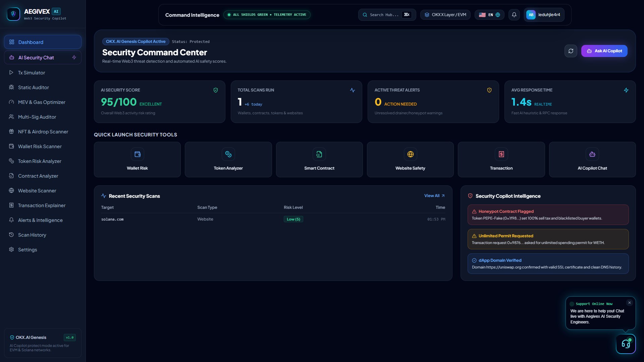Go to Token Risk Analyzer
The image size is (644, 362).
43,161
